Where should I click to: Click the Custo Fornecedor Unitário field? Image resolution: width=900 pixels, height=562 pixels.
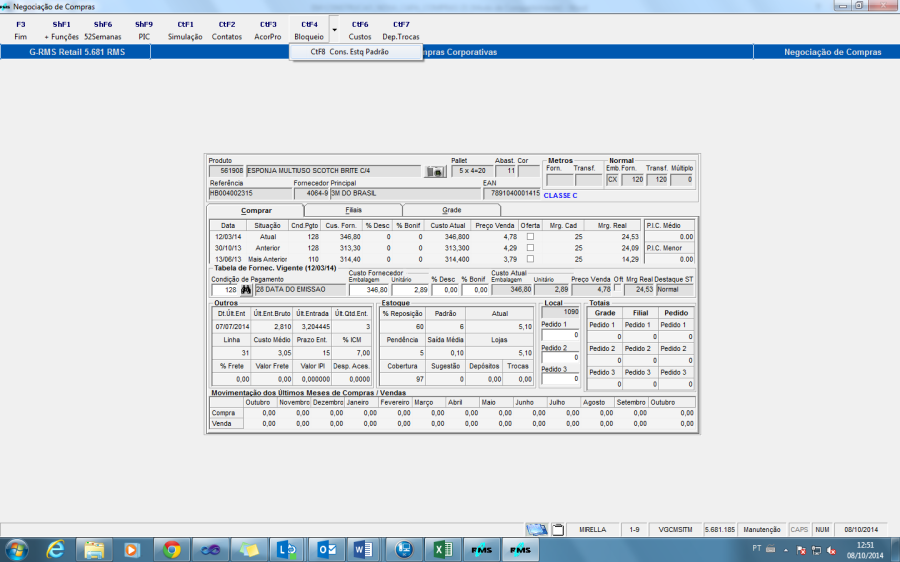[x=410, y=290]
